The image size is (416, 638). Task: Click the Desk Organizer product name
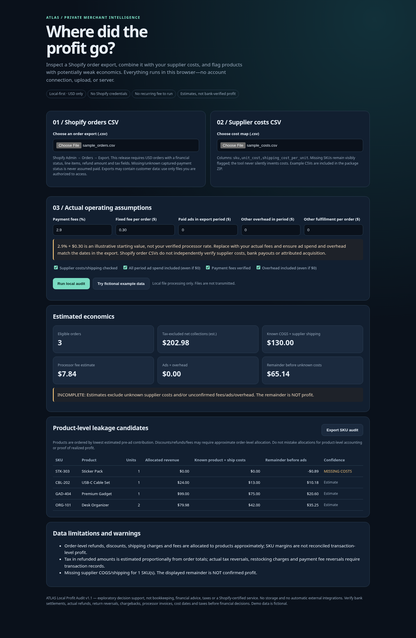pos(95,505)
